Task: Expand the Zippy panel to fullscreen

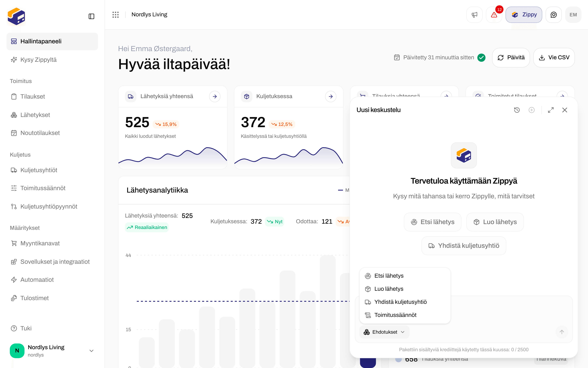Action: pos(551,110)
